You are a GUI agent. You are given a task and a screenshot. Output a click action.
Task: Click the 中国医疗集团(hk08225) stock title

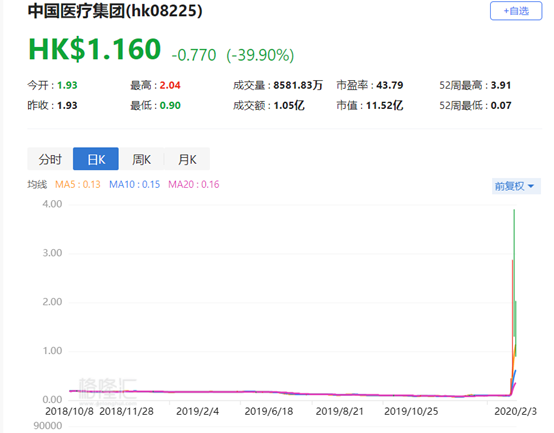point(115,11)
